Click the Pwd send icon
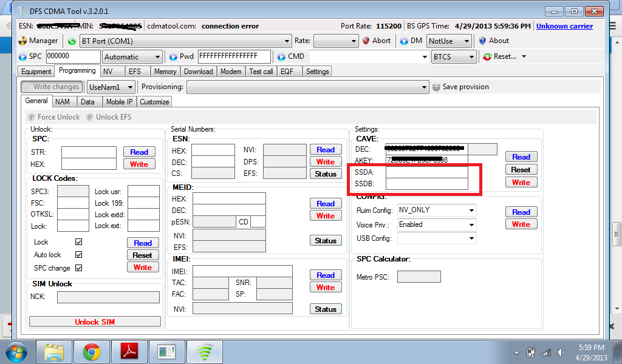This screenshot has width=622, height=364. 173,56
